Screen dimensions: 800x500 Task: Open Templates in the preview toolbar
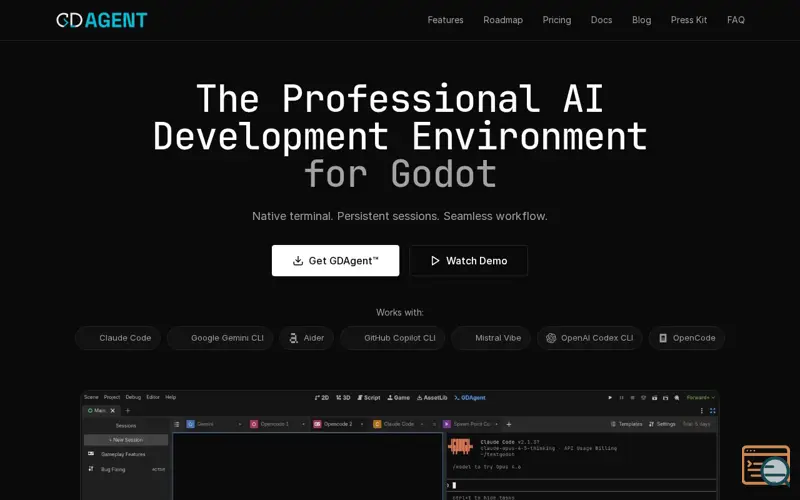(x=626, y=424)
